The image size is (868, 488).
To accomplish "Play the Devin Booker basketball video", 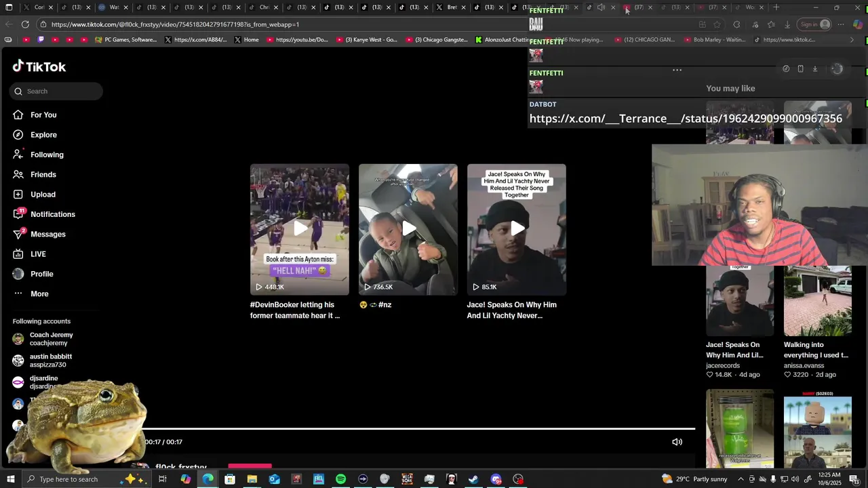I will pyautogui.click(x=300, y=229).
